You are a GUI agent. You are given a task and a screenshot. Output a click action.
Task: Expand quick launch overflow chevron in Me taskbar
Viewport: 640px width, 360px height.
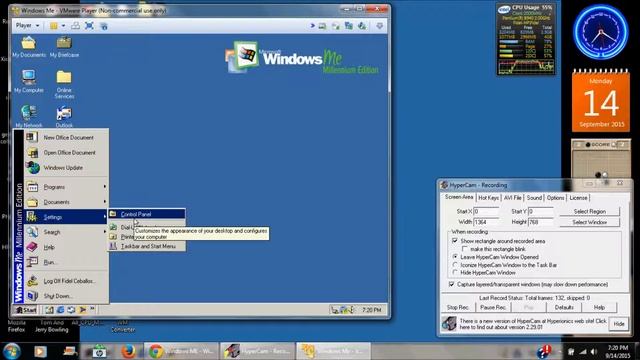coord(93,309)
